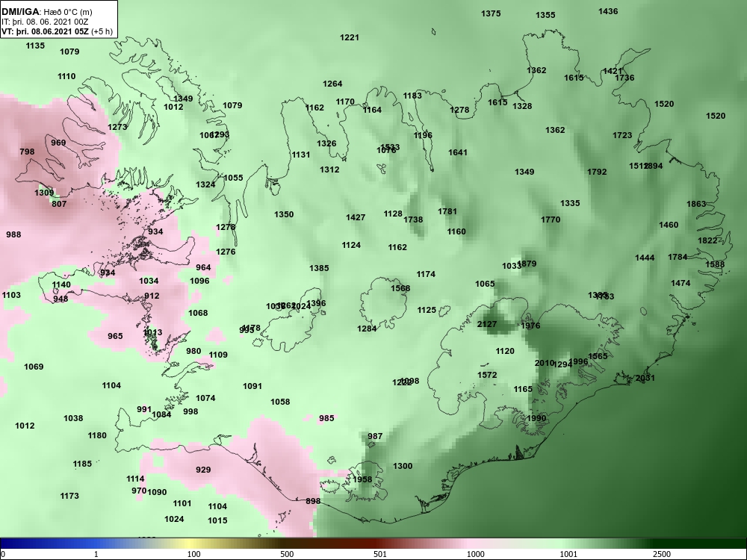The width and height of the screenshot is (747, 560).
Task: Click the 1135 value in the northwest
Action: point(35,46)
